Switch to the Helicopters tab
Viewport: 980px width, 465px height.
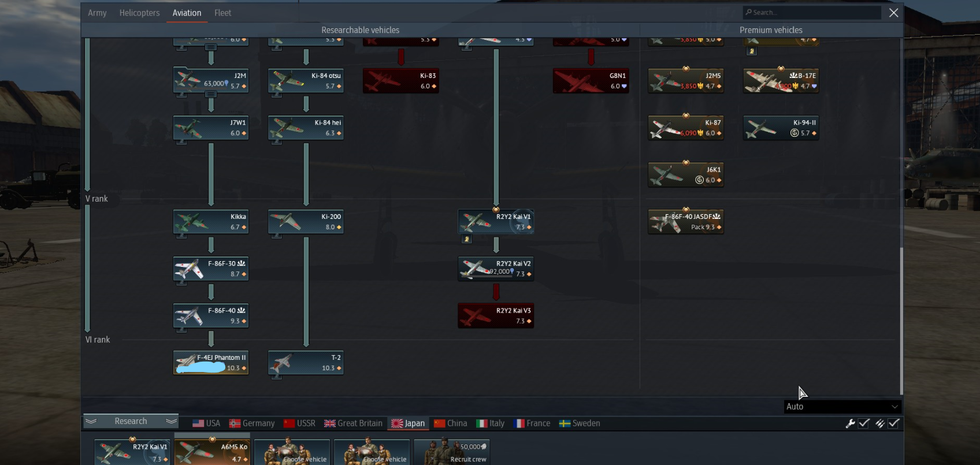pos(139,13)
